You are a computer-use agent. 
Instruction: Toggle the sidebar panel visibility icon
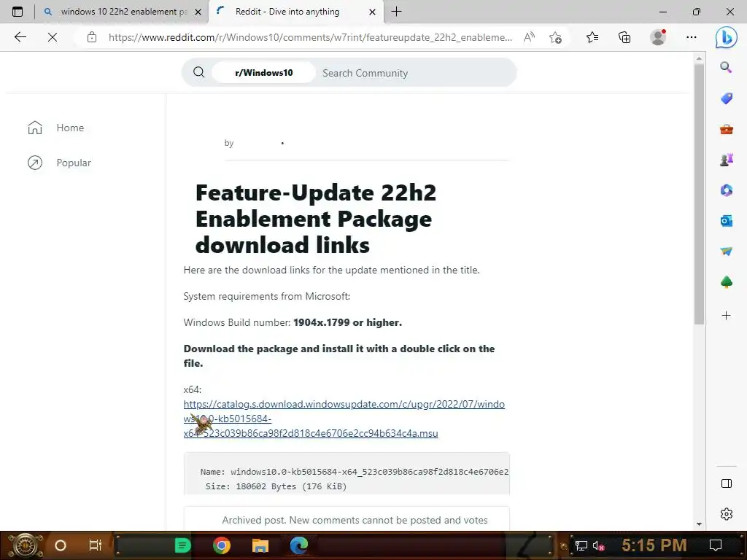click(x=726, y=484)
